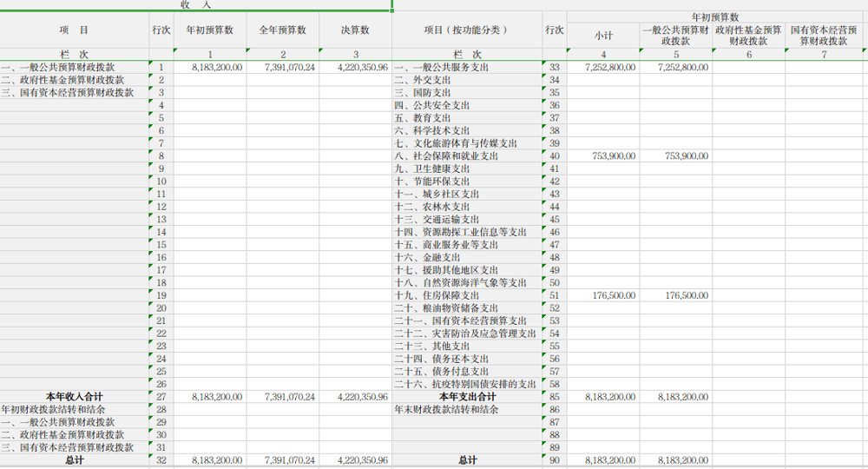Viewport: 868px width, 469px height.
Task: Click 小计 value 753,900.00 in row 40
Action: [603, 156]
